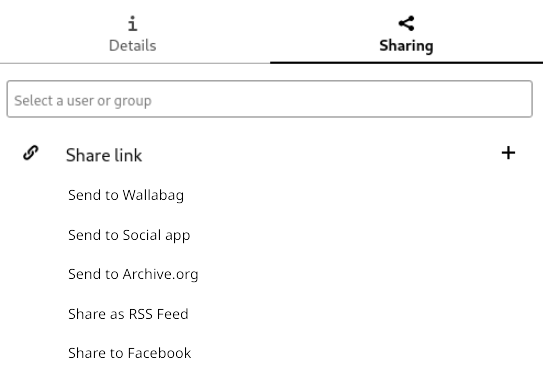Select Share to Facebook option
The image size is (543, 374).
point(130,353)
